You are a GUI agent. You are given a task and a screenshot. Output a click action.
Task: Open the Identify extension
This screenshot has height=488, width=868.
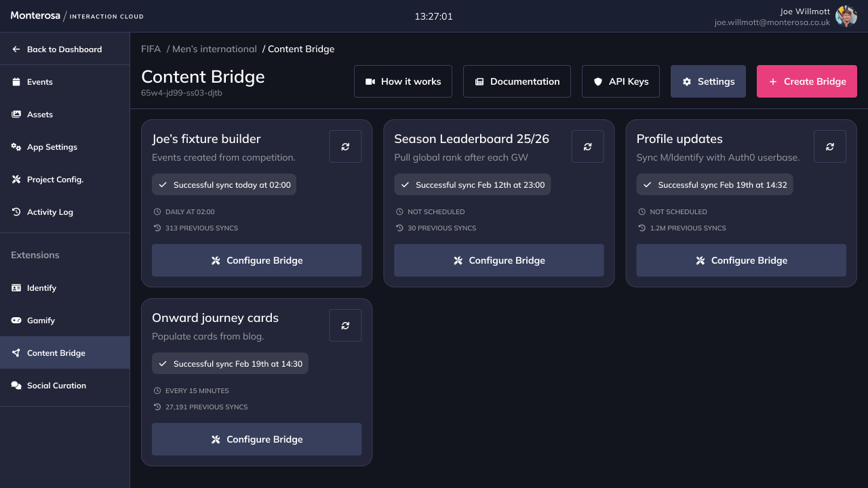(x=41, y=288)
